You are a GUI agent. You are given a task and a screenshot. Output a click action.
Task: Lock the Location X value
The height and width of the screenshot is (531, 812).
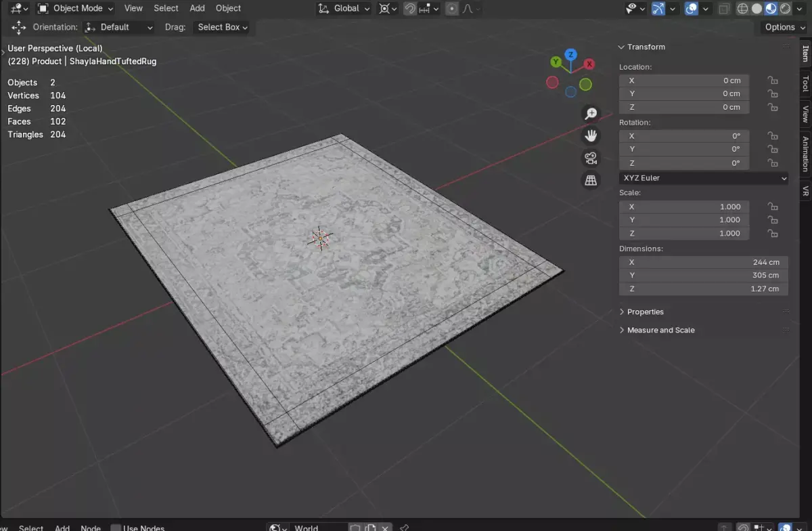pos(772,80)
